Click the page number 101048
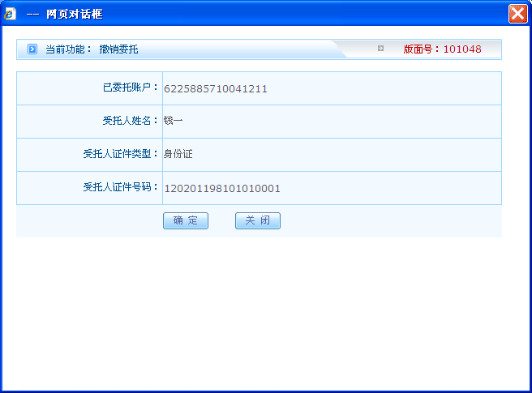 [x=462, y=49]
